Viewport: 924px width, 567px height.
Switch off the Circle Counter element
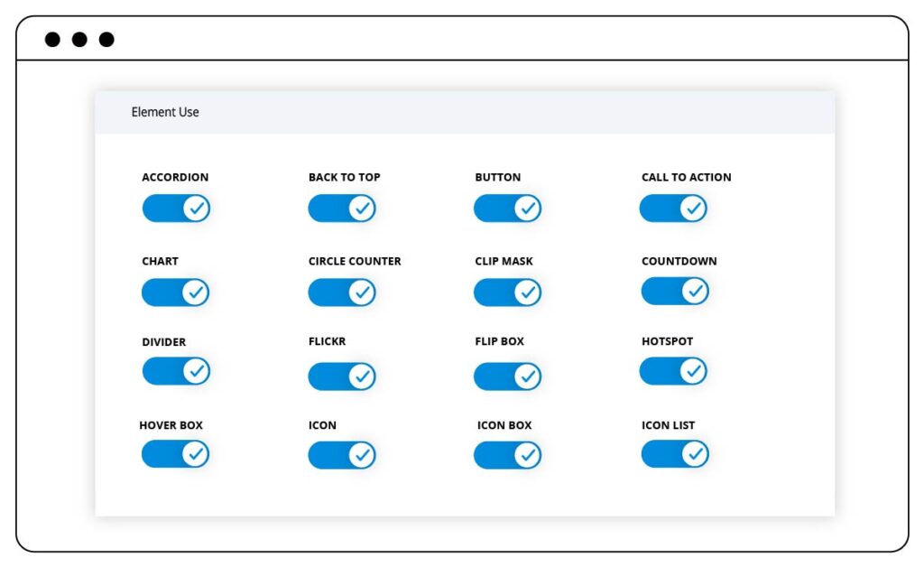coord(342,293)
